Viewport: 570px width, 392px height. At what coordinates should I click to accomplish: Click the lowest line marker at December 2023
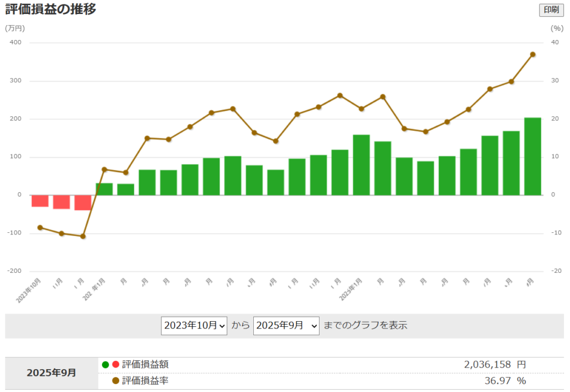click(x=83, y=236)
